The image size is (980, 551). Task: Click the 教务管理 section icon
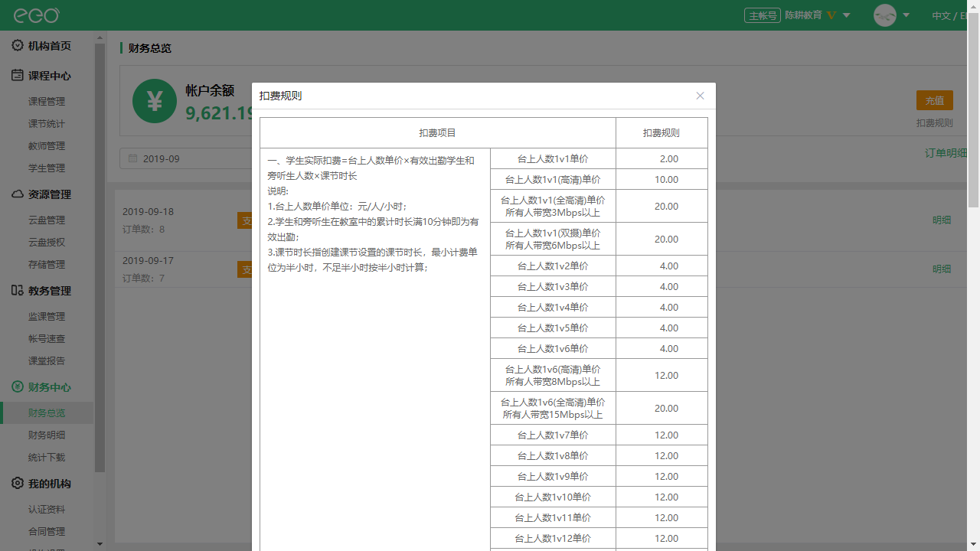click(18, 291)
